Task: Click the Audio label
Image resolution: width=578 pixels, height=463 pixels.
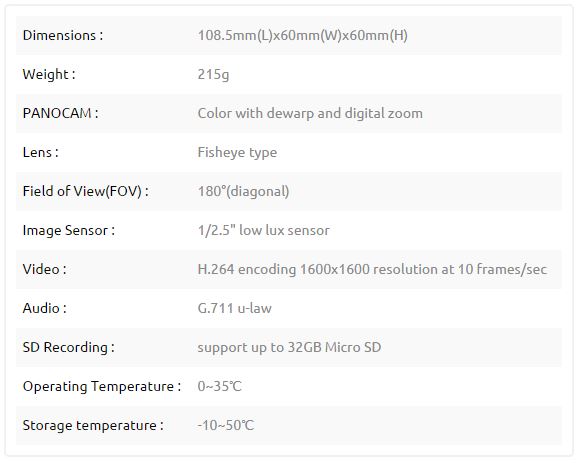Action: pyautogui.click(x=45, y=308)
